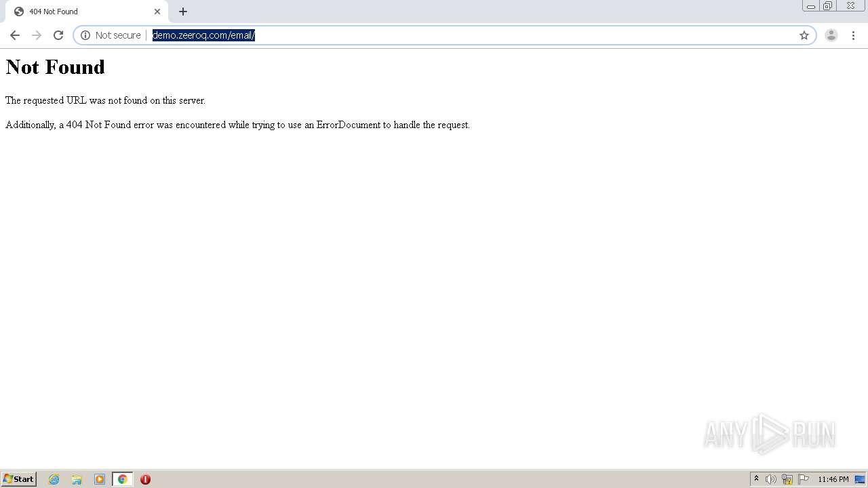Minimize the Chrome window

811,6
